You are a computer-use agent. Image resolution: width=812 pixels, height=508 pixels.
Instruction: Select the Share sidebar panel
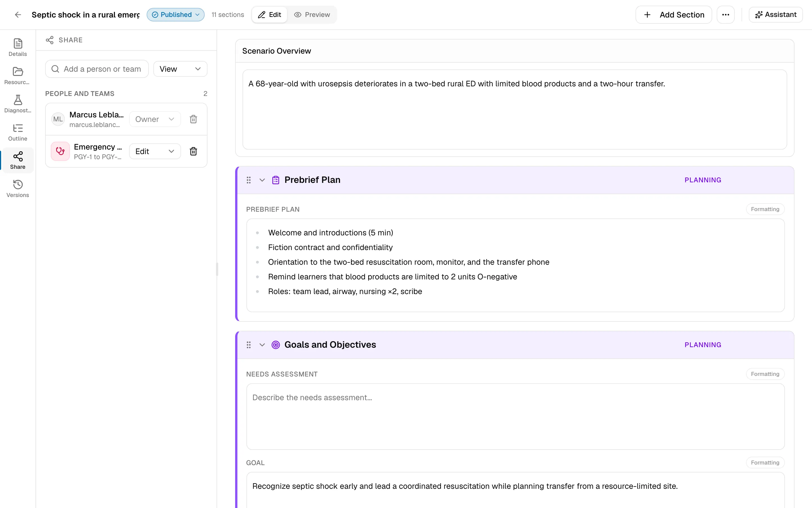coord(18,160)
